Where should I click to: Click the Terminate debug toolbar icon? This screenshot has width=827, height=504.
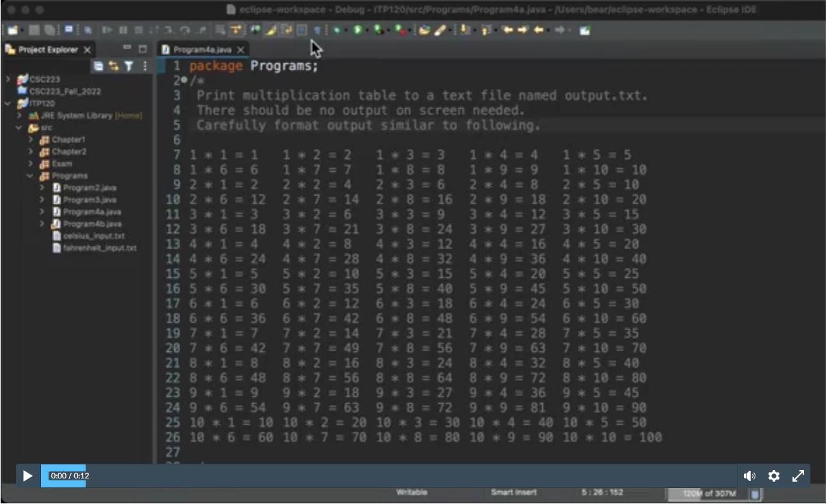[x=138, y=30]
